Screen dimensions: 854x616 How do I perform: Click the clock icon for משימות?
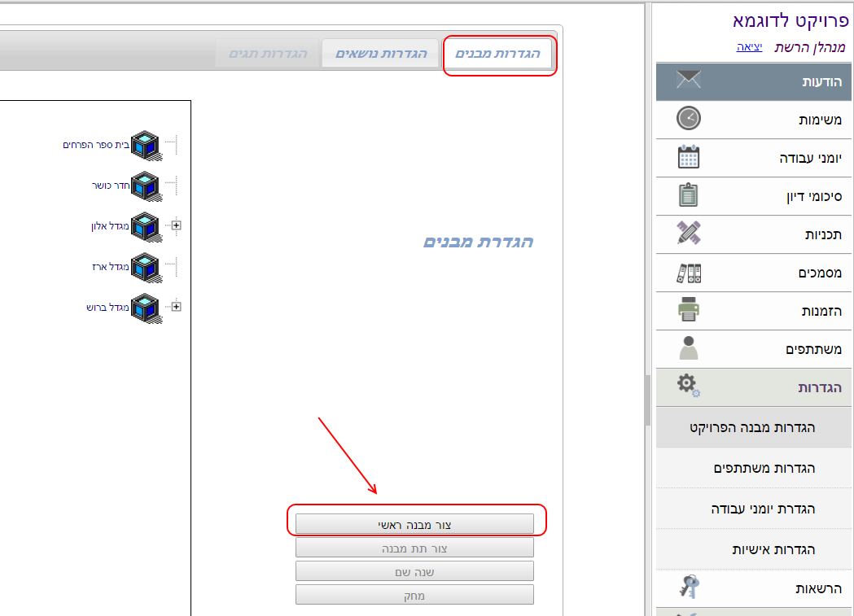coord(688,119)
